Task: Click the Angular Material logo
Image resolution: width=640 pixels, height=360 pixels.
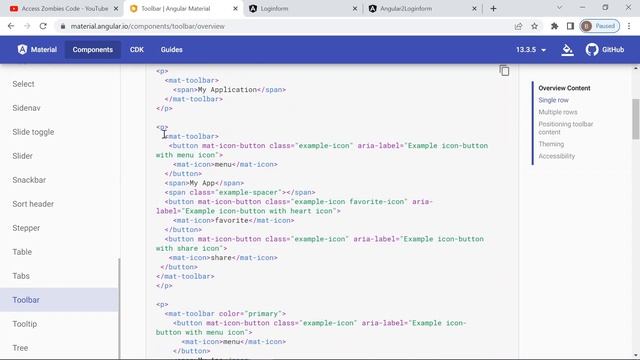Action: tap(37, 50)
